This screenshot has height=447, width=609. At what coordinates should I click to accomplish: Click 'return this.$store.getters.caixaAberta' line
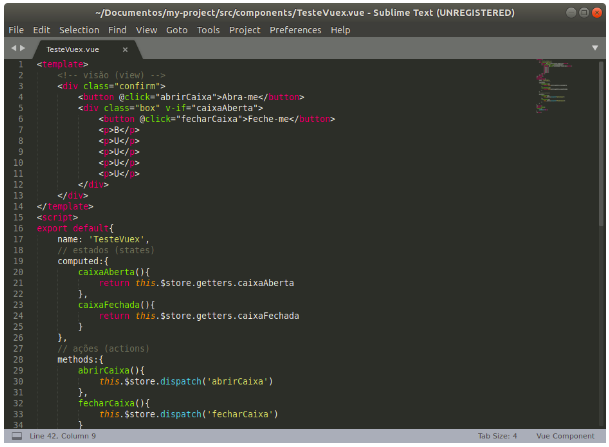click(196, 283)
